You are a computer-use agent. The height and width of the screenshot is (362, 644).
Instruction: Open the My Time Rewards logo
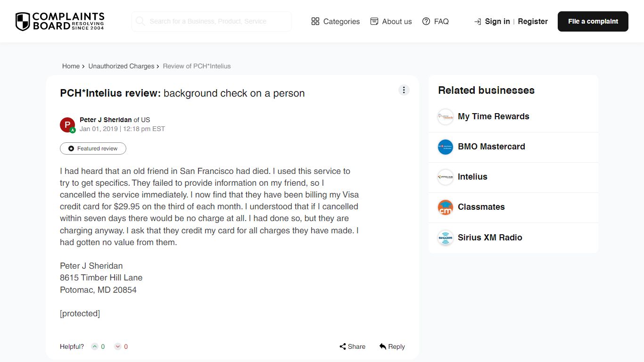tap(446, 116)
